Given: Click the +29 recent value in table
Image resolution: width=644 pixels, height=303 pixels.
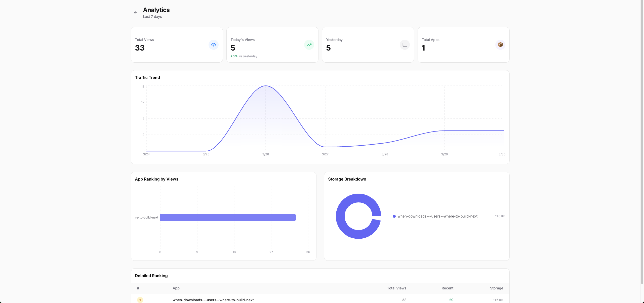Looking at the screenshot, I should point(450,300).
